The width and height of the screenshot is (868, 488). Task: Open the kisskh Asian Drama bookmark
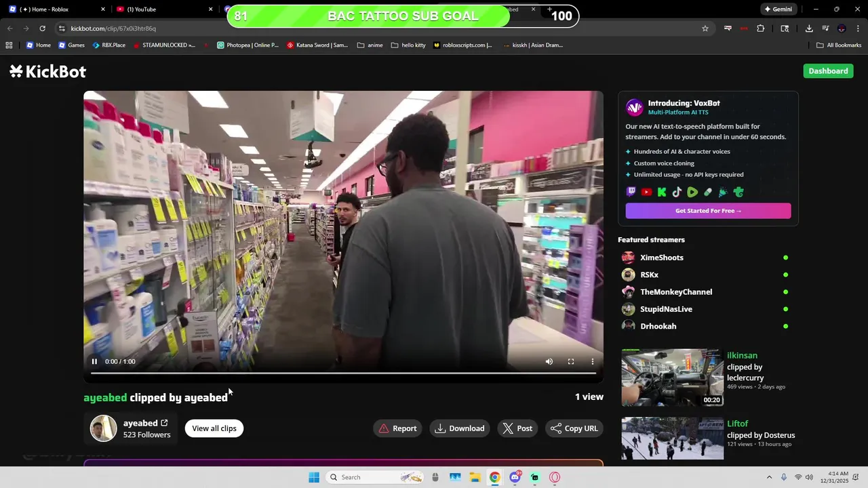(x=533, y=45)
